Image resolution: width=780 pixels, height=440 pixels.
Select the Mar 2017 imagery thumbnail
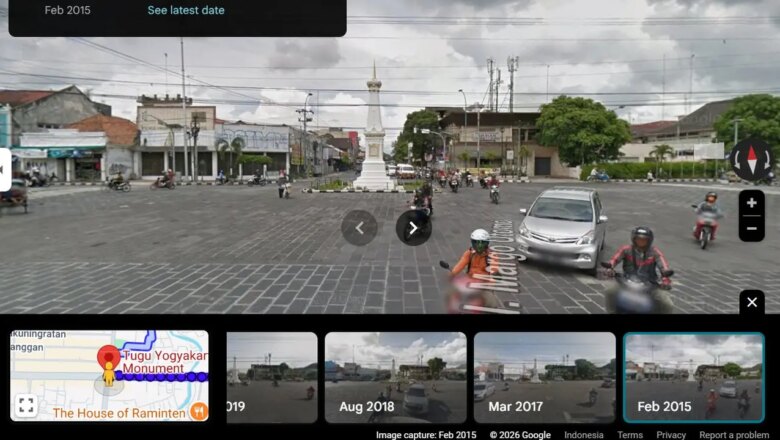545,377
